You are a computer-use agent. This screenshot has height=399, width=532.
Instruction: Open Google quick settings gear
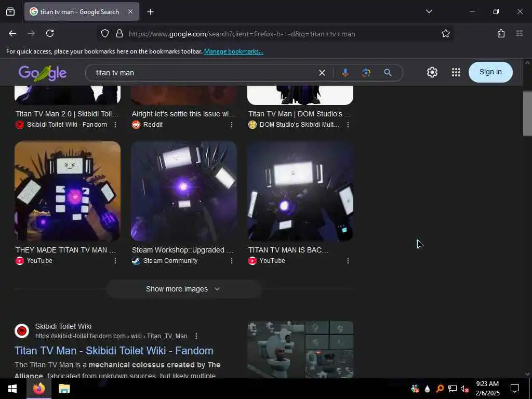[x=432, y=72]
